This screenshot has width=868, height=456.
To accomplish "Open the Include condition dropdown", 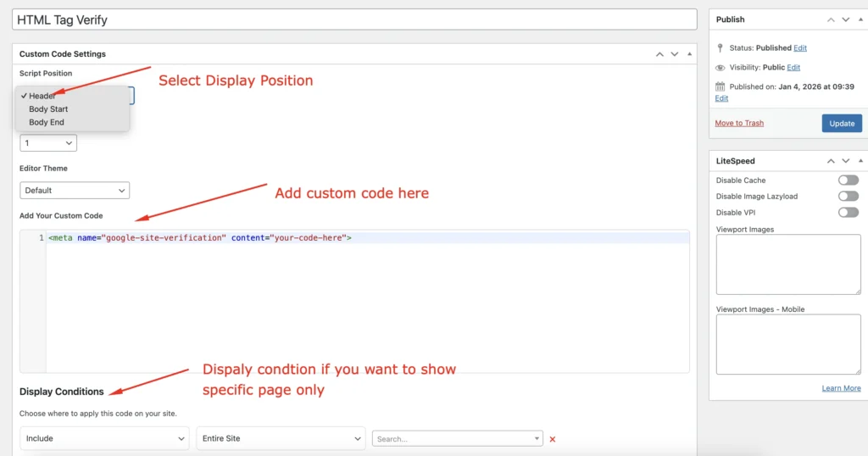I will coord(104,438).
